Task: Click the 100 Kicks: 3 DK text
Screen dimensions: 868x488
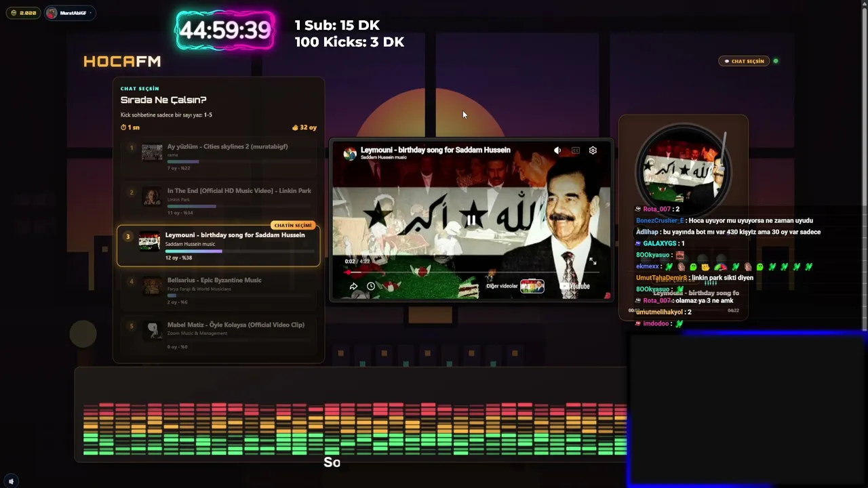Action: (x=349, y=42)
